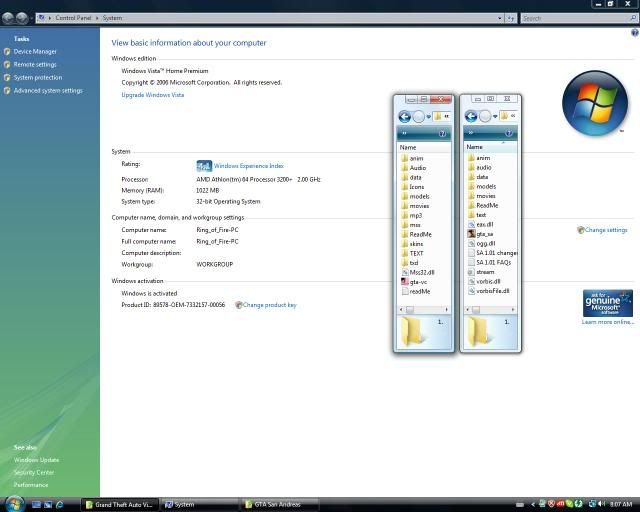Select ogg.dll in San Andreas window
This screenshot has width=640, height=512.
point(481,243)
